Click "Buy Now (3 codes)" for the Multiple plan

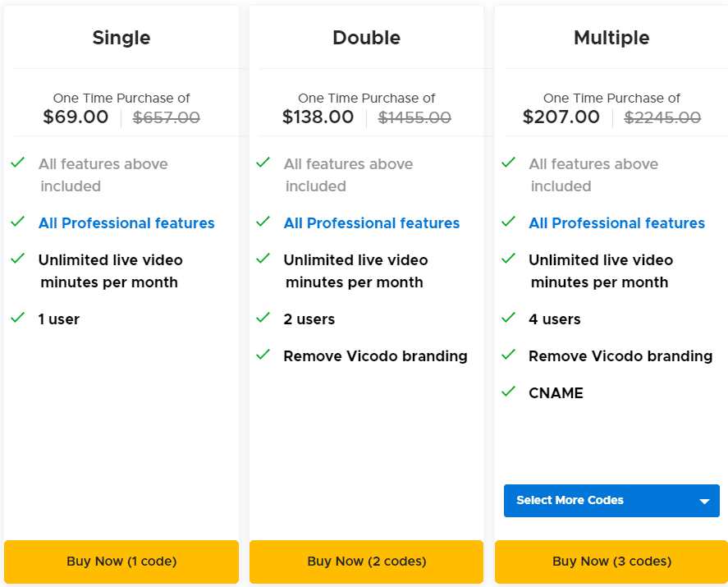[611, 562]
